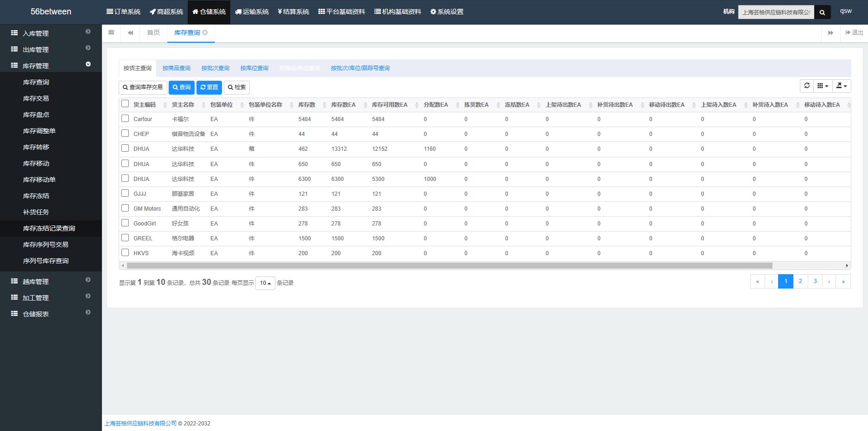Expand the 仓储报表 sidebar chevron
This screenshot has height=431, width=868.
click(88, 312)
